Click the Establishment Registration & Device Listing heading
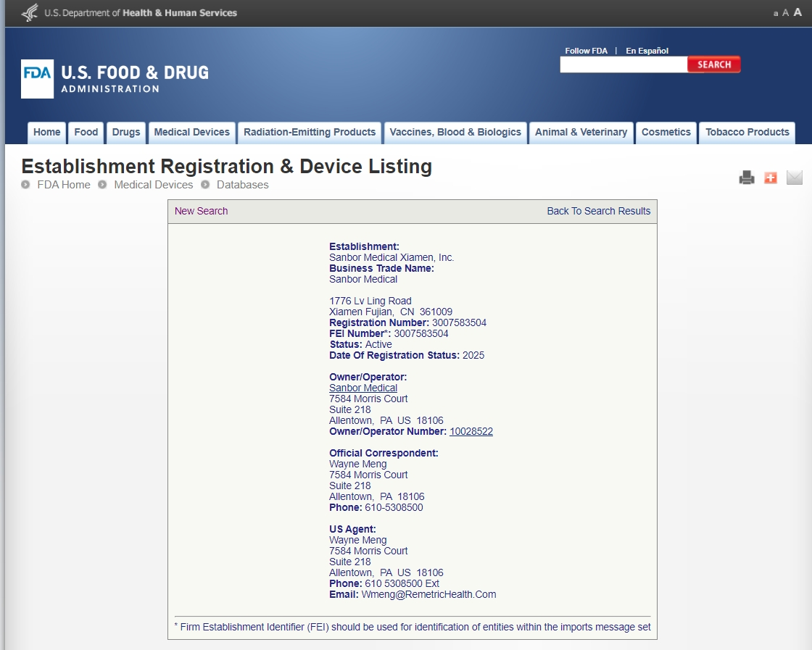812x650 pixels. click(x=227, y=166)
